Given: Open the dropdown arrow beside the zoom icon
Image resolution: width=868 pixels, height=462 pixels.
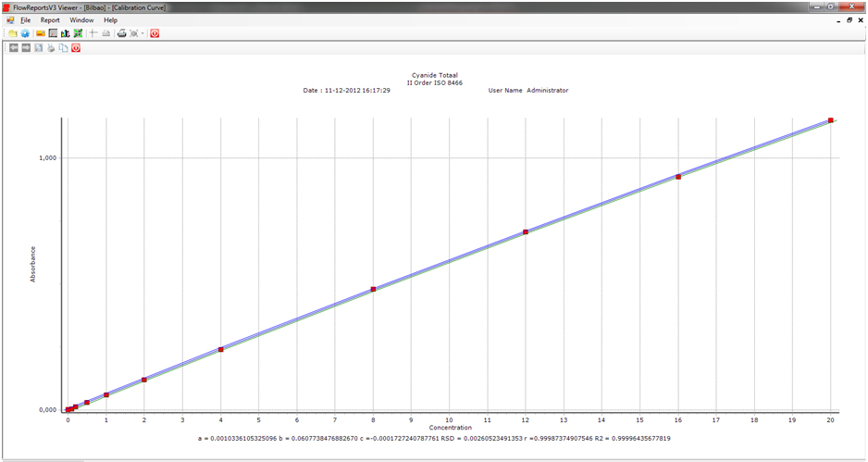Looking at the screenshot, I should pos(143,33).
